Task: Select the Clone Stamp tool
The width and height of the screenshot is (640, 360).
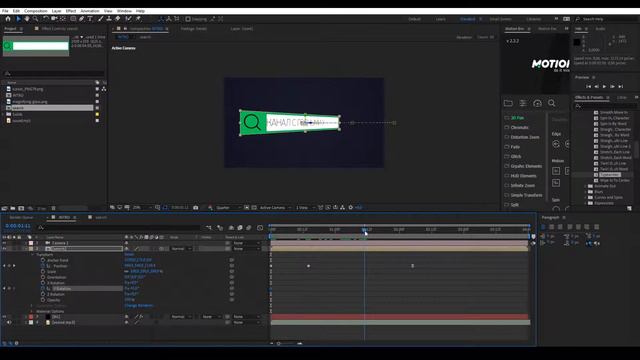Action: click(x=109, y=19)
